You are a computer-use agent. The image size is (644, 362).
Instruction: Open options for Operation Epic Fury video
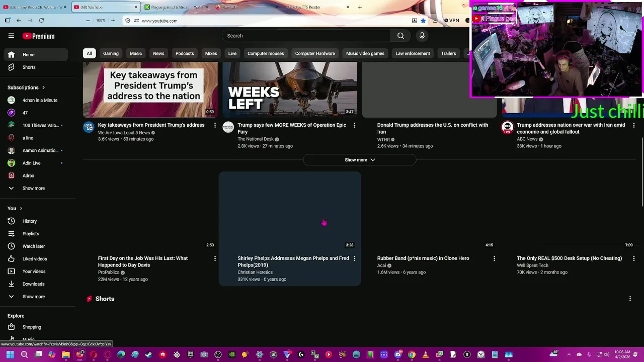(355, 125)
